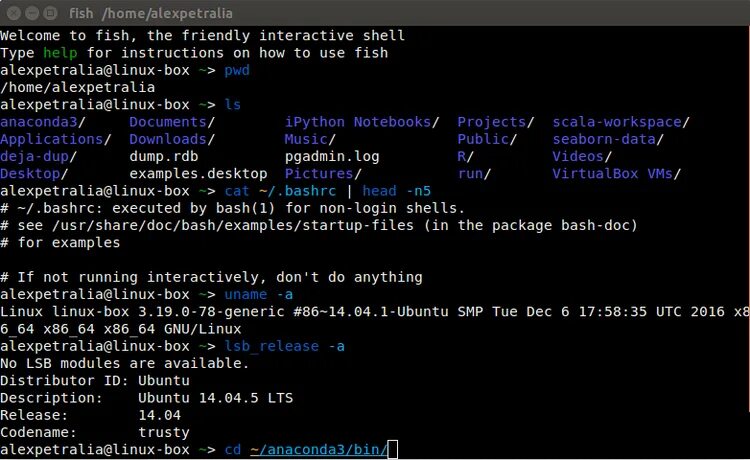Click the 'GNU/Linux' output text
This screenshot has width=750, height=460.
203,329
